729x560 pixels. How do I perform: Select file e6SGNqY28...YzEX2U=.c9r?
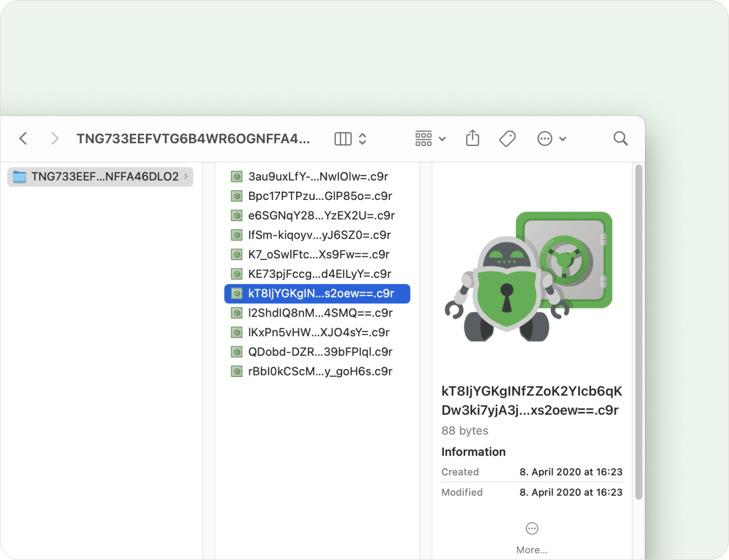tap(317, 216)
